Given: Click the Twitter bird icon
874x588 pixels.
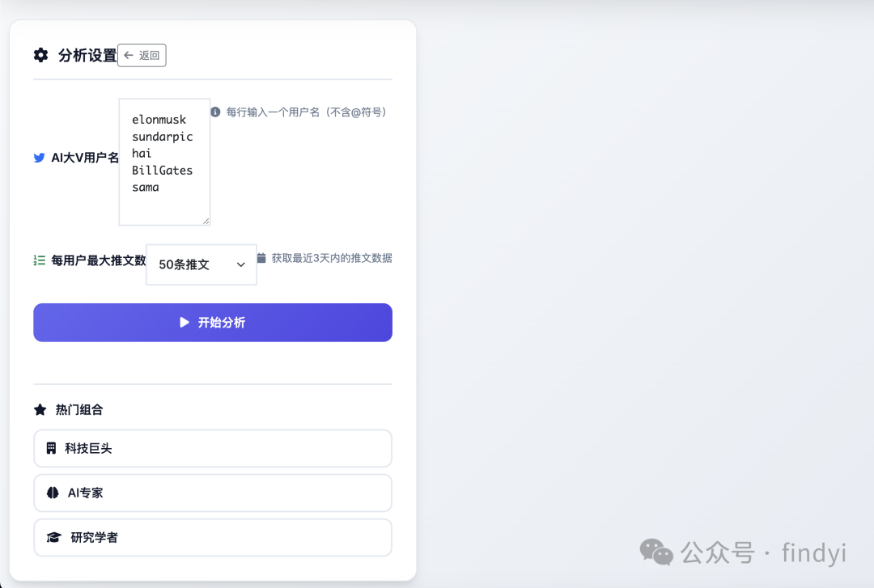Looking at the screenshot, I should [x=39, y=158].
